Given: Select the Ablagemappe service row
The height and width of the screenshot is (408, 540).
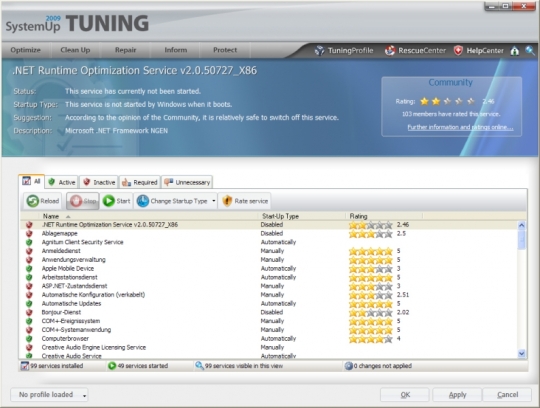Looking at the screenshot, I should point(269,233).
